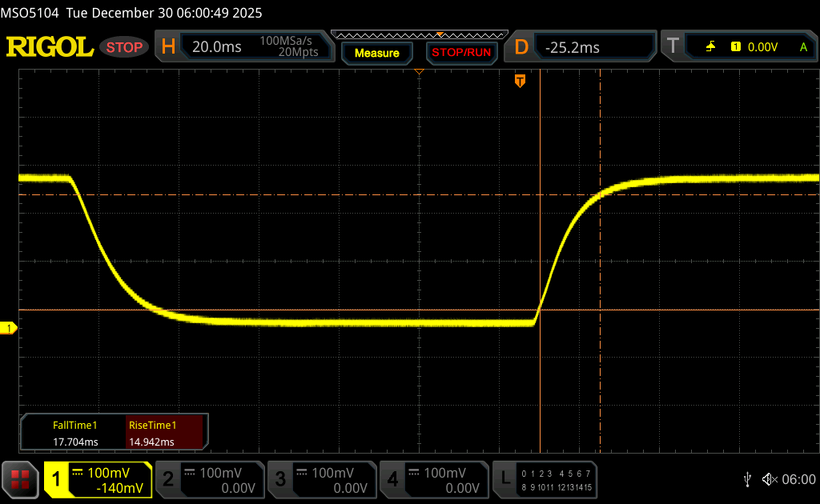Click the RIGOL logo
Screen dimensions: 820x504
(x=50, y=47)
